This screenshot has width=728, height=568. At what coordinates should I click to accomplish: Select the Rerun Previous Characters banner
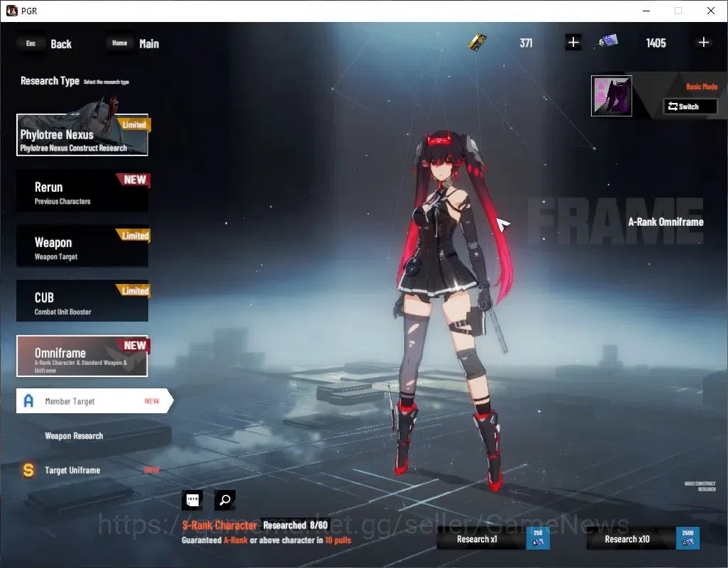(x=82, y=191)
